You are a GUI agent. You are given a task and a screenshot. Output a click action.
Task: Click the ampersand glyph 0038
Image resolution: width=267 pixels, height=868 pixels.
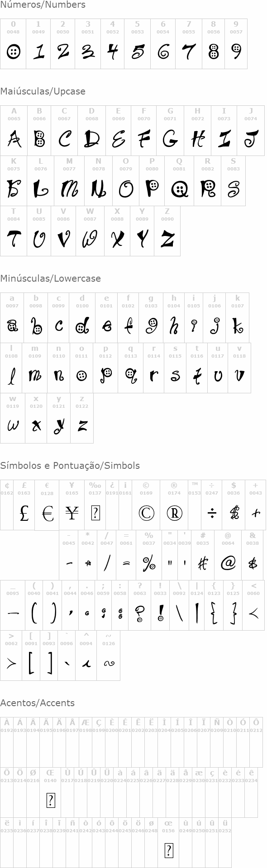click(253, 563)
